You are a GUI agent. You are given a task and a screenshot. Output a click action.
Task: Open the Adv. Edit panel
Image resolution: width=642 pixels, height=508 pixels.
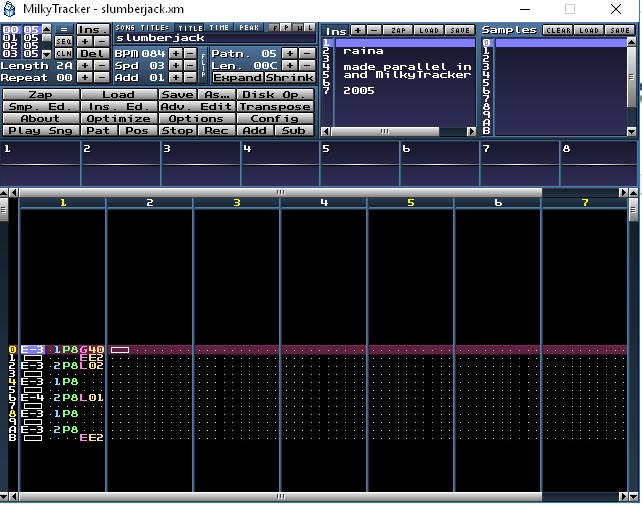click(x=197, y=106)
